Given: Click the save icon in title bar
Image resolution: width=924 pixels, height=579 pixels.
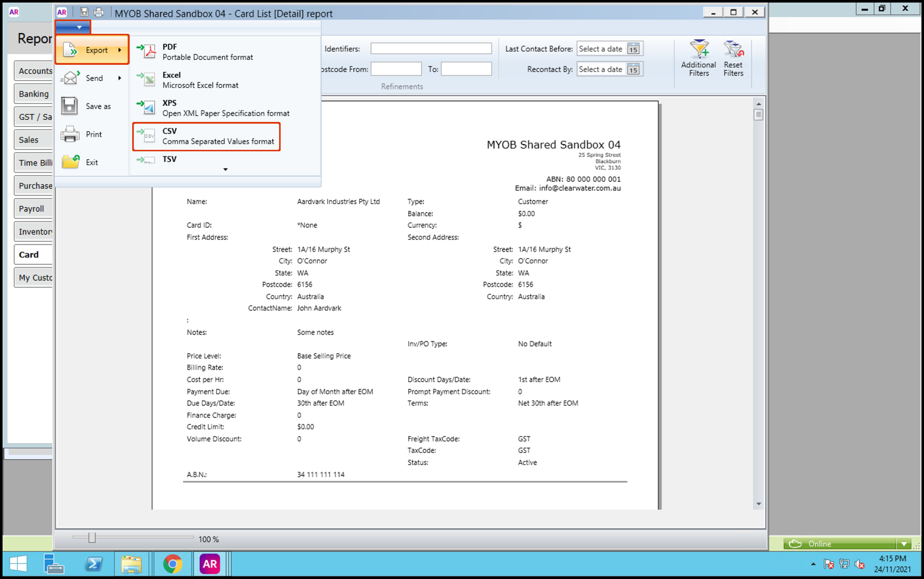Looking at the screenshot, I should pyautogui.click(x=84, y=12).
